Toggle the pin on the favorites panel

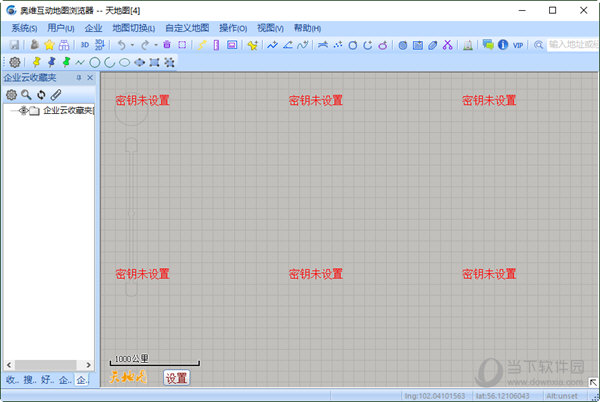tap(79, 78)
